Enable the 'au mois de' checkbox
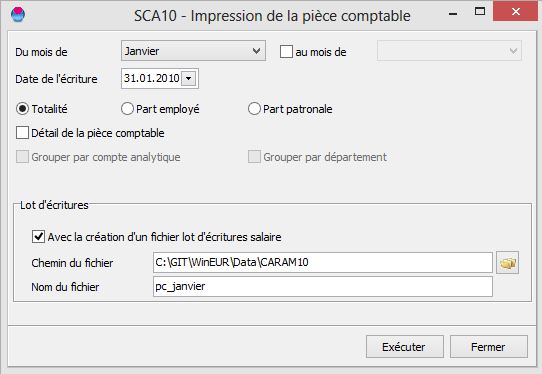 pos(286,52)
